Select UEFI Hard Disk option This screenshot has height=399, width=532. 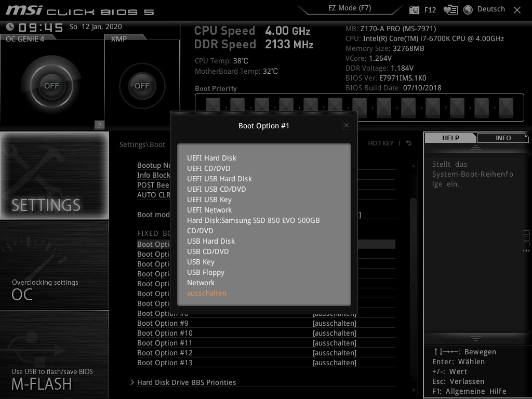(x=212, y=158)
